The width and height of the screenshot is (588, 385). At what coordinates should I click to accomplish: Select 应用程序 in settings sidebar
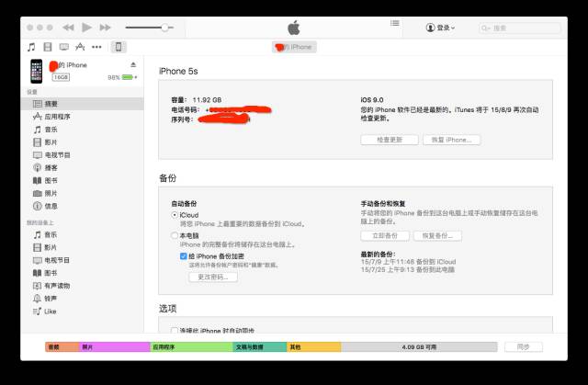coord(83,117)
